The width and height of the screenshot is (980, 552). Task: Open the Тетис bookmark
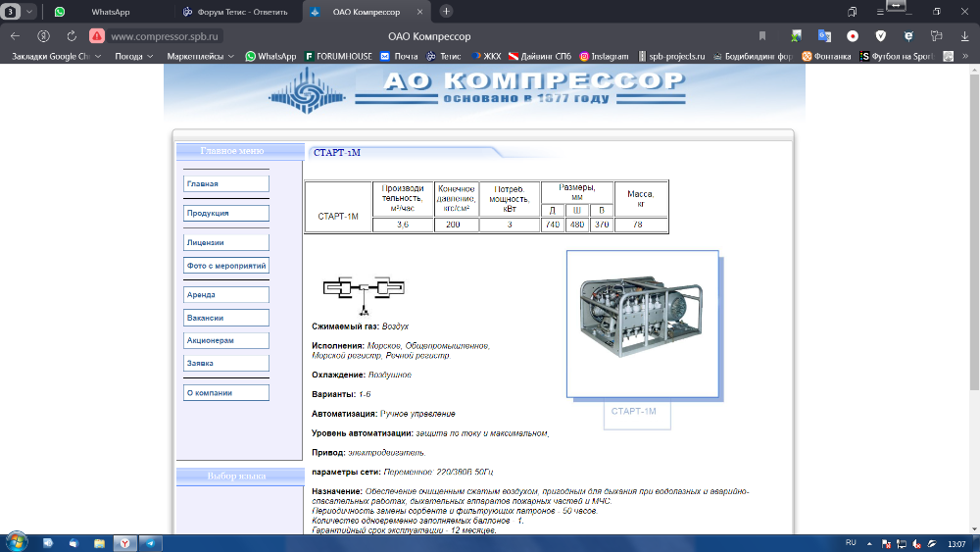click(x=444, y=56)
